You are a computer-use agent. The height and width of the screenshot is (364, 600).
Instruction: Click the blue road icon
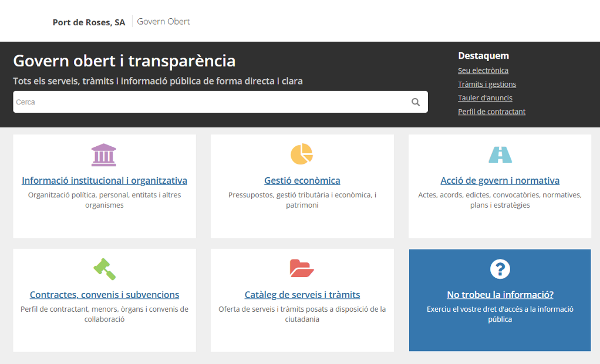click(x=500, y=155)
